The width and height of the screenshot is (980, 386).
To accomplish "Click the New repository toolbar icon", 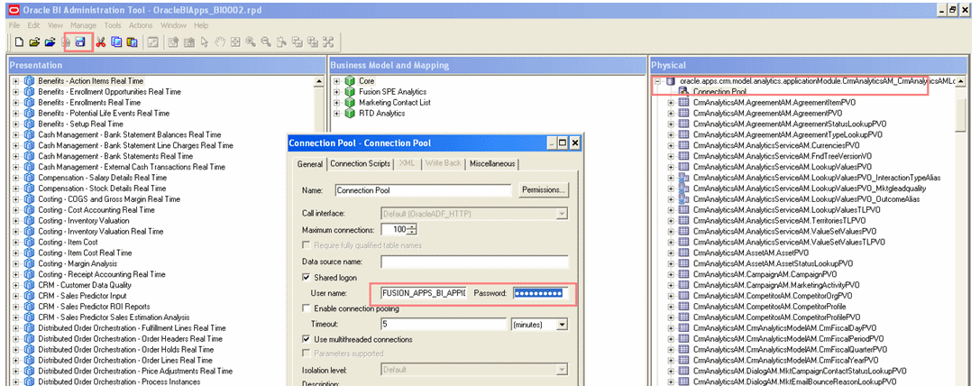I will click(x=19, y=41).
